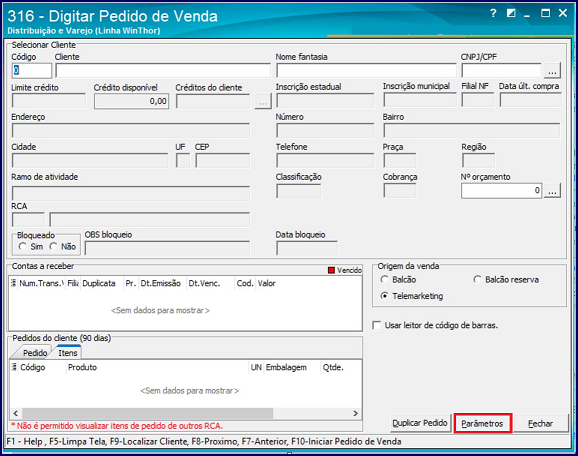Choose Balcão reserva as origem da venda
The height and width of the screenshot is (456, 578).
(477, 279)
